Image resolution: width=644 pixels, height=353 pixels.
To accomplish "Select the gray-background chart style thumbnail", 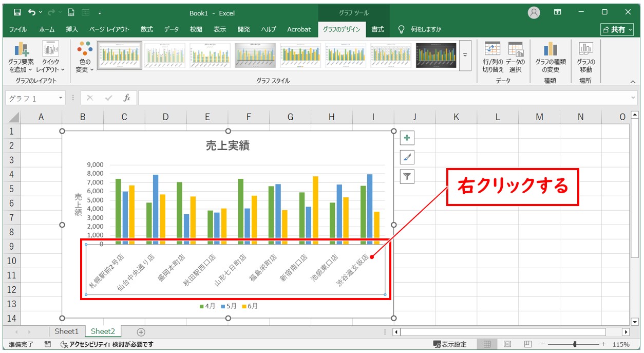I will coord(255,55).
